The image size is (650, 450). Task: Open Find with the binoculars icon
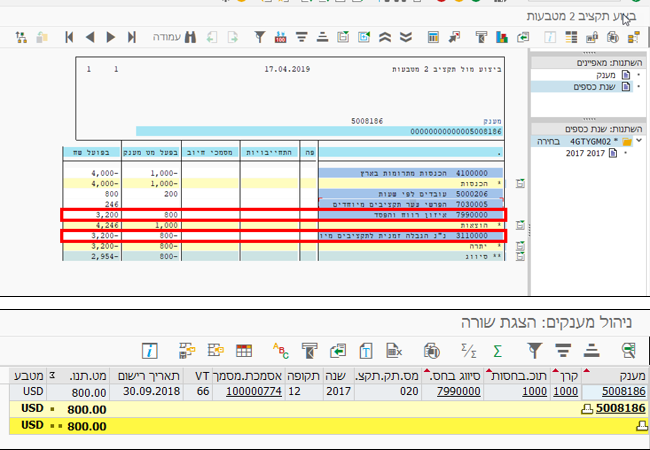190,37
